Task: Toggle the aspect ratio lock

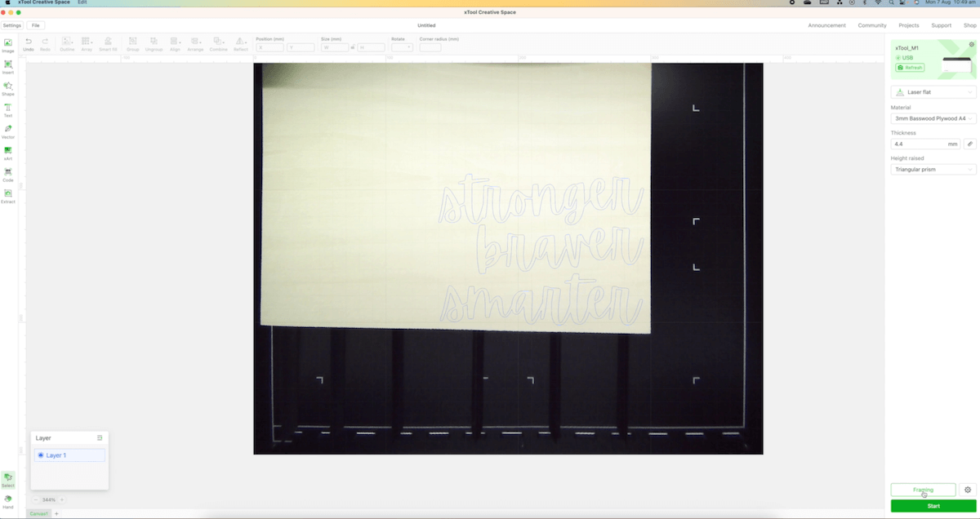Action: pos(353,47)
